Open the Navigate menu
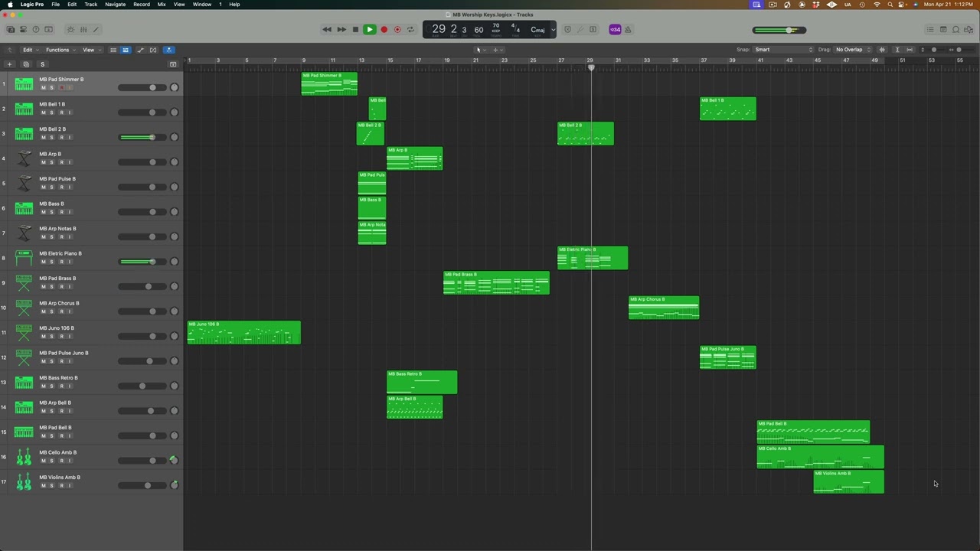980x551 pixels. (x=115, y=5)
